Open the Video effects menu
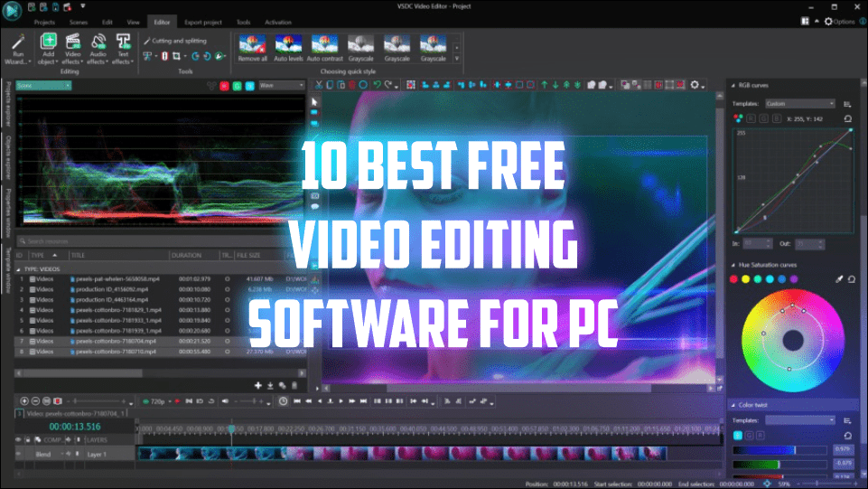This screenshot has height=489, width=868. pyautogui.click(x=72, y=49)
